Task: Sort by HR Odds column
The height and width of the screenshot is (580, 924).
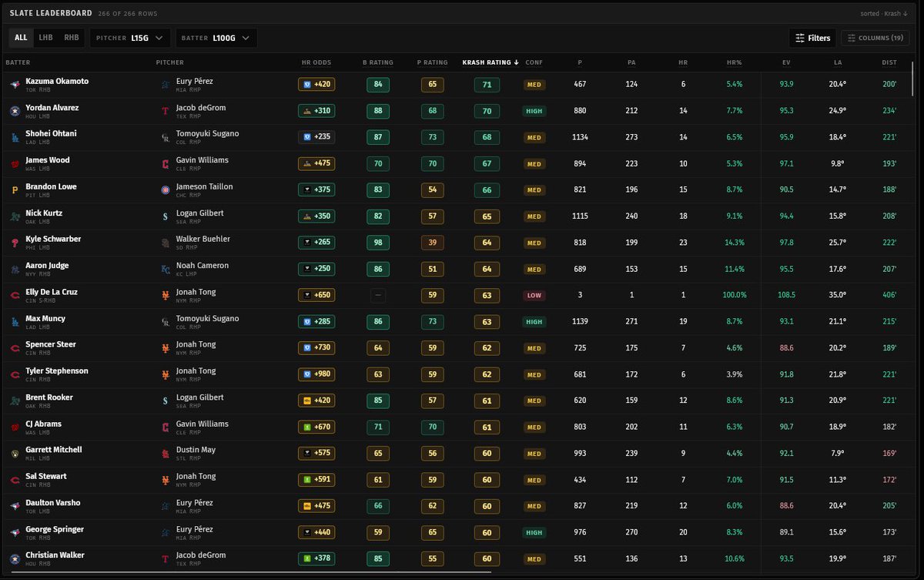Action: tap(316, 62)
